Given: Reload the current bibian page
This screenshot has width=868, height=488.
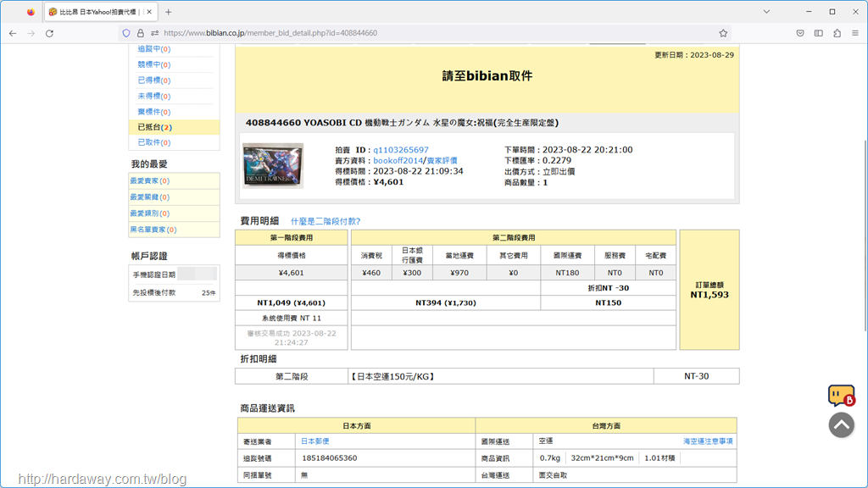Looking at the screenshot, I should 49,33.
